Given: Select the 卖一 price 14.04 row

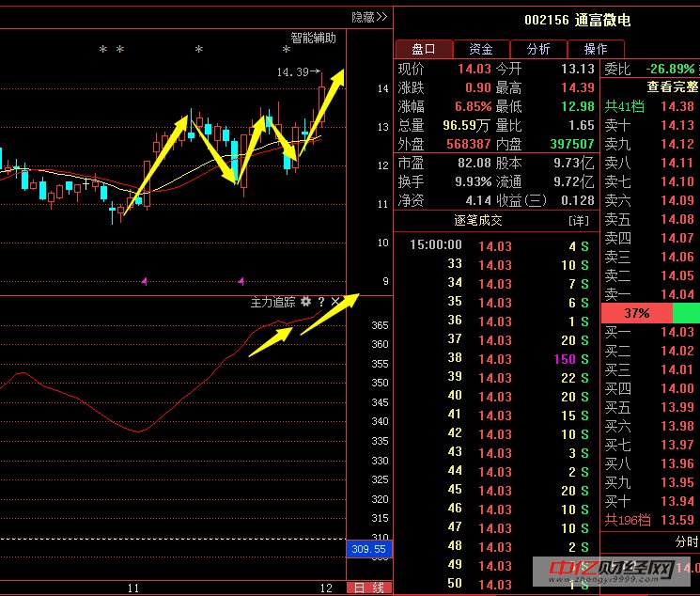Looking at the screenshot, I should point(649,294).
